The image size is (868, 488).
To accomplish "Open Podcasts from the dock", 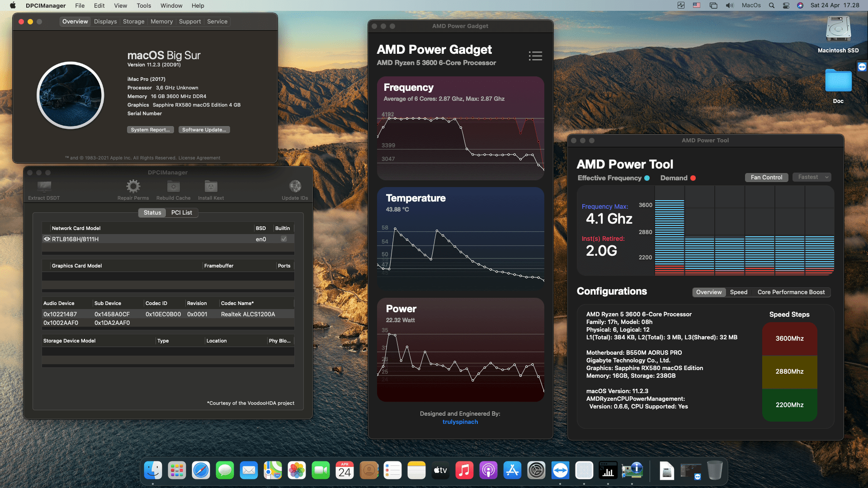I will coord(488,470).
